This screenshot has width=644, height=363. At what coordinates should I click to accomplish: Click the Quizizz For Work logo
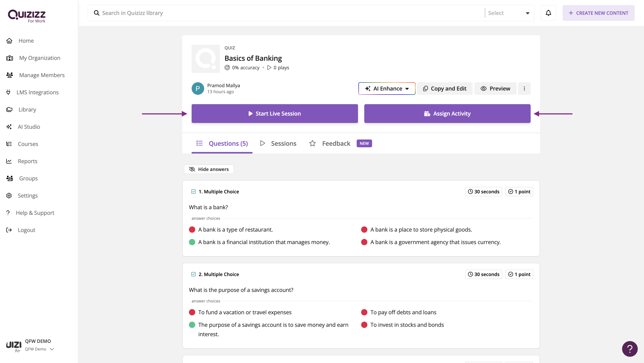27,16
